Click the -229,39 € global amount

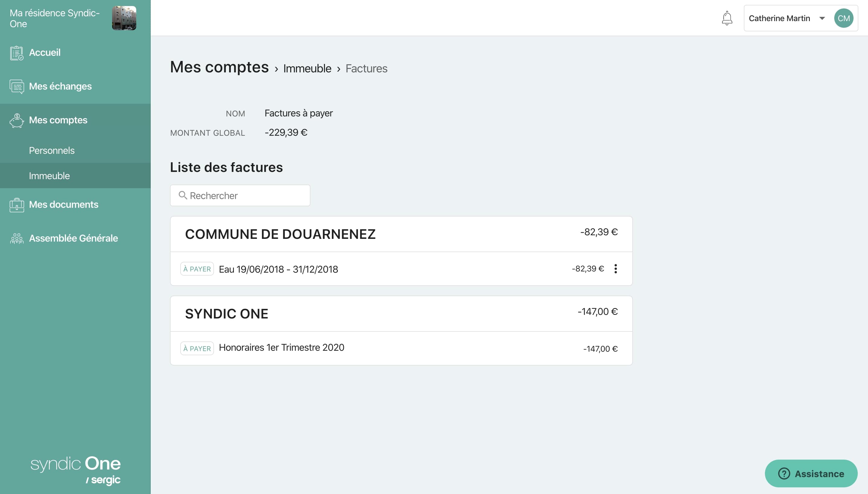(286, 133)
